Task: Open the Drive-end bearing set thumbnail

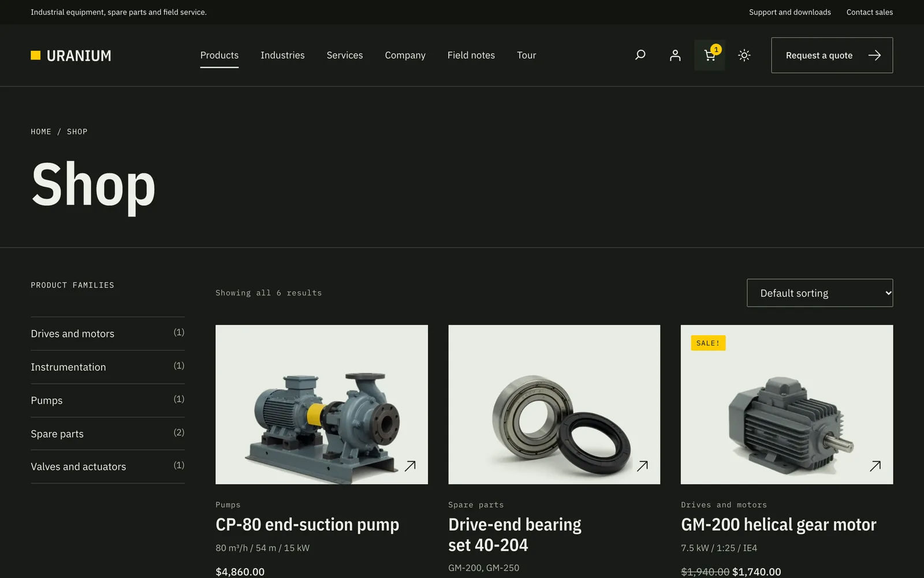Action: pos(554,405)
